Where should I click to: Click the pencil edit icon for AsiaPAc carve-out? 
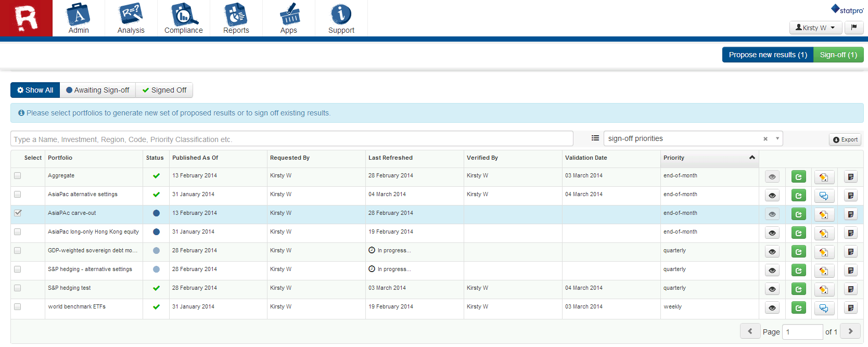[824, 214]
